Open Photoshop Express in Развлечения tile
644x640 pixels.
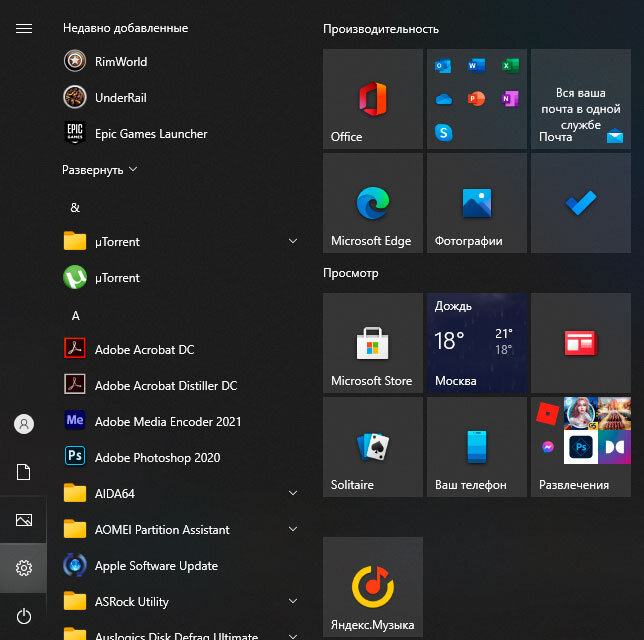point(581,447)
